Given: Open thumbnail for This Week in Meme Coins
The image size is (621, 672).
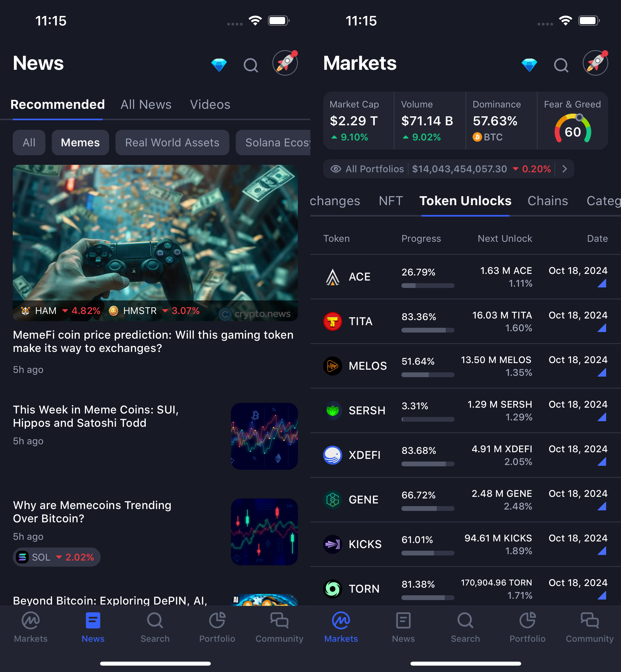Looking at the screenshot, I should click(264, 436).
